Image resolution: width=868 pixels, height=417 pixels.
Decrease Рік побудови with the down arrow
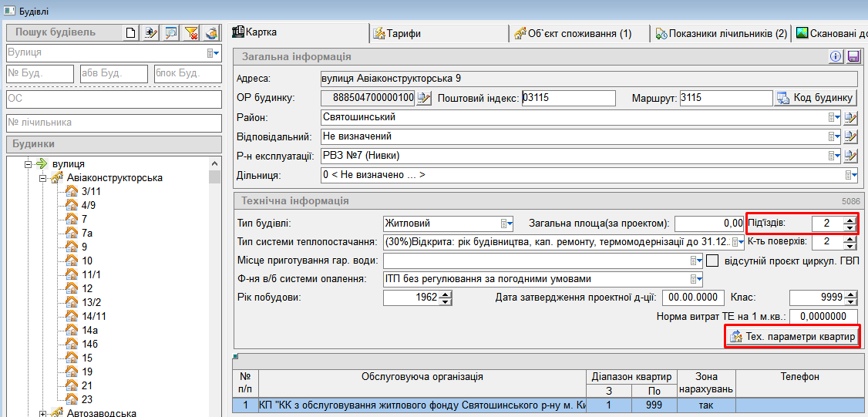pos(446,301)
